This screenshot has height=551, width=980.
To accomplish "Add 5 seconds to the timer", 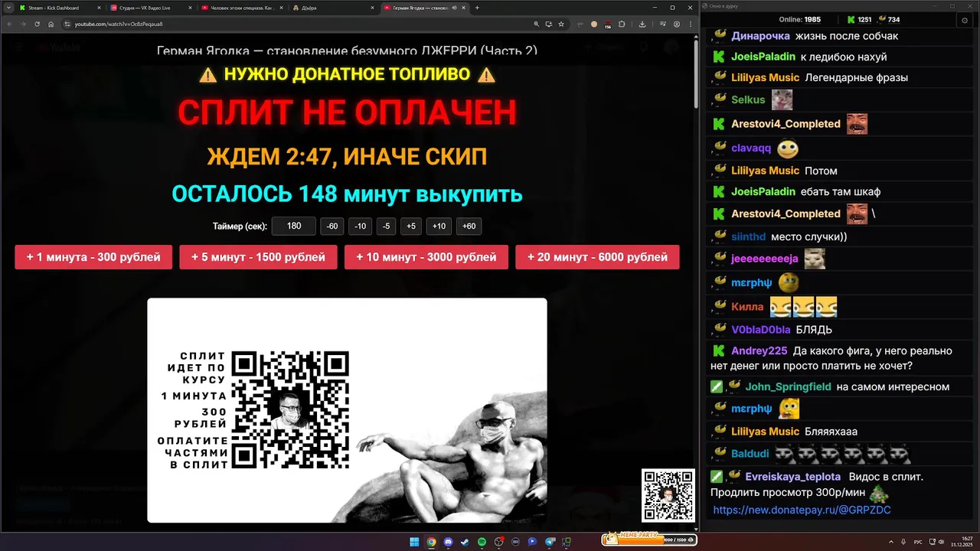I will pyautogui.click(x=411, y=226).
